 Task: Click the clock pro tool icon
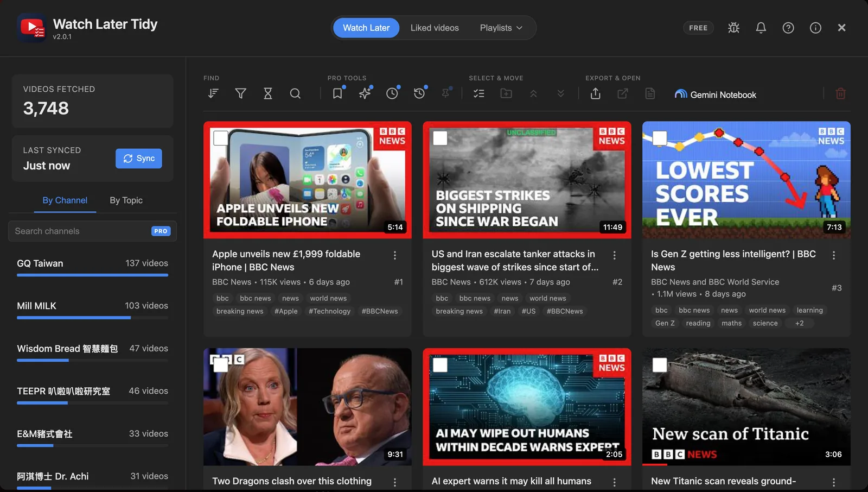(x=392, y=93)
